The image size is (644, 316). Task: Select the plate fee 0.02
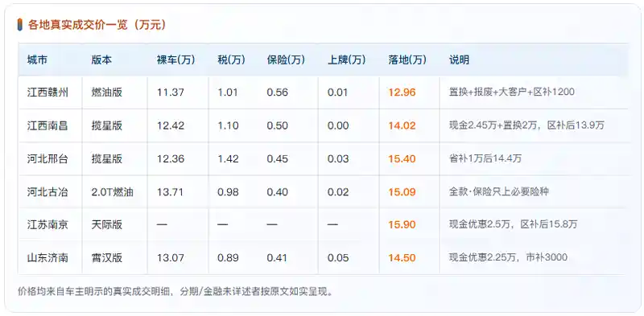[x=338, y=191]
